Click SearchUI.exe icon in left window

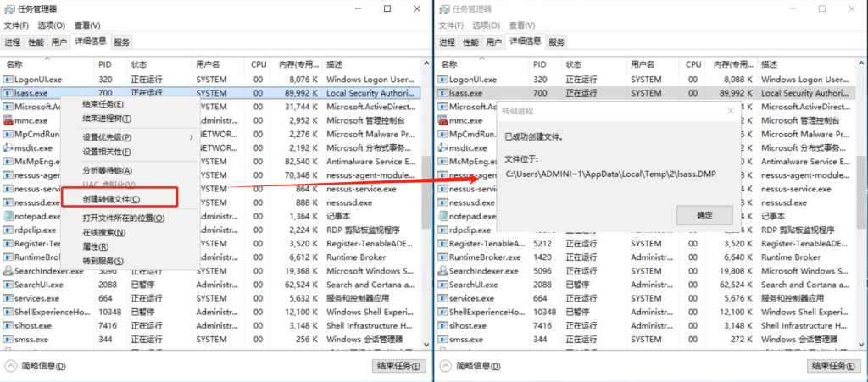[x=8, y=285]
